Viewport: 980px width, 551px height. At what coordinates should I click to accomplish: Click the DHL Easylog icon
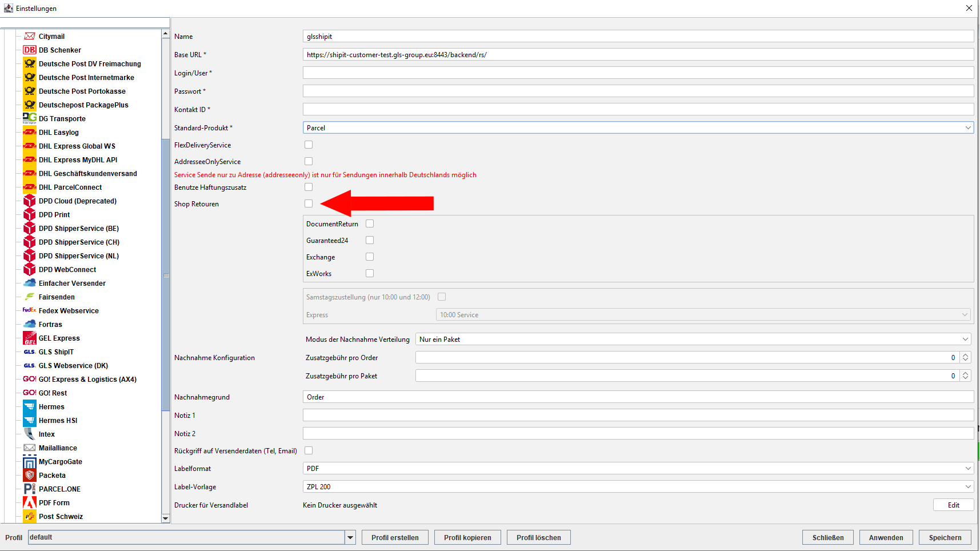point(30,132)
